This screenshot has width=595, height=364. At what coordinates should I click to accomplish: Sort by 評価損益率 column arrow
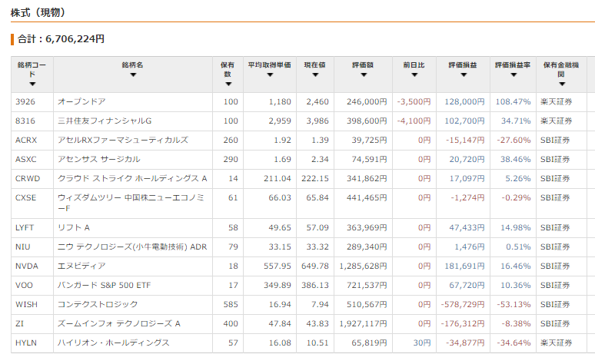(x=514, y=75)
